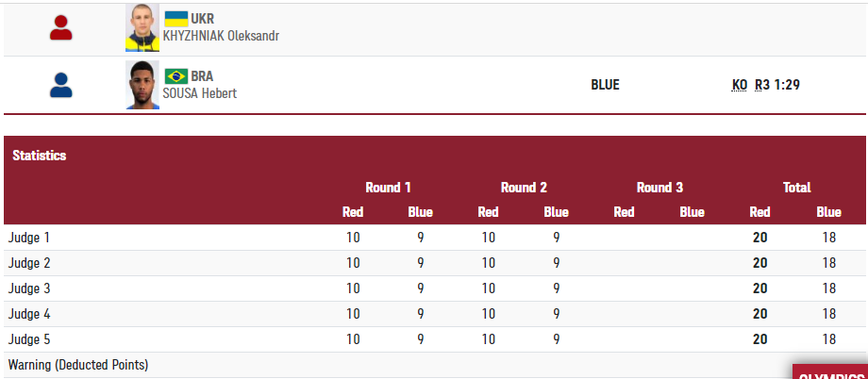Click the BLUE winner label
This screenshot has width=868, height=379.
click(x=605, y=85)
